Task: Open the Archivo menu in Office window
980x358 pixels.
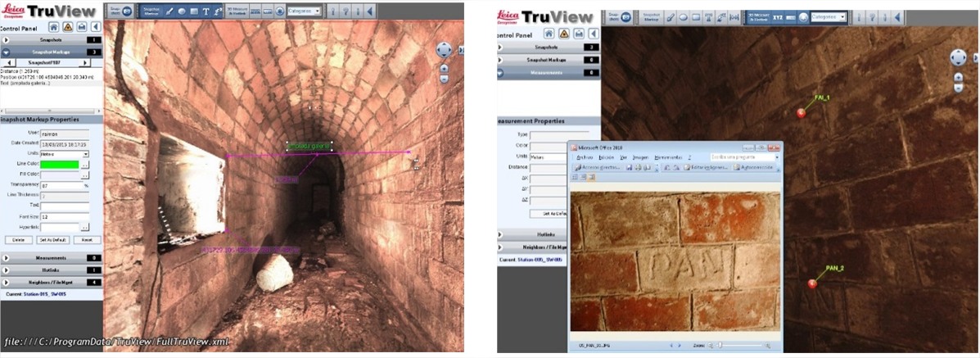Action: [x=585, y=157]
